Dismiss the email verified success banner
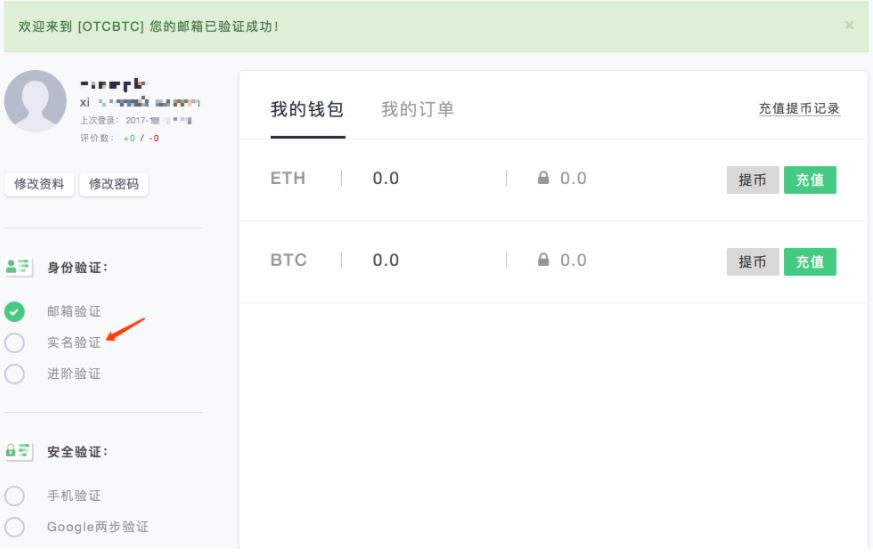This screenshot has height=552, width=873. [x=849, y=25]
